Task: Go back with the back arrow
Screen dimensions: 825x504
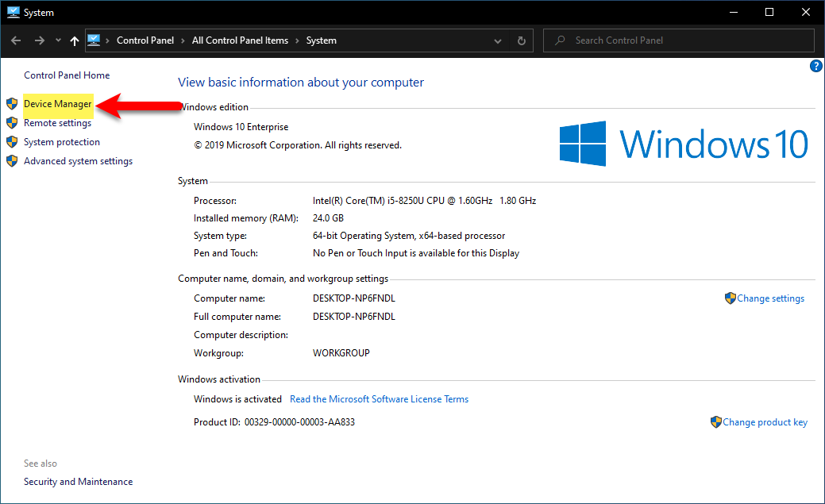Action: 16,40
